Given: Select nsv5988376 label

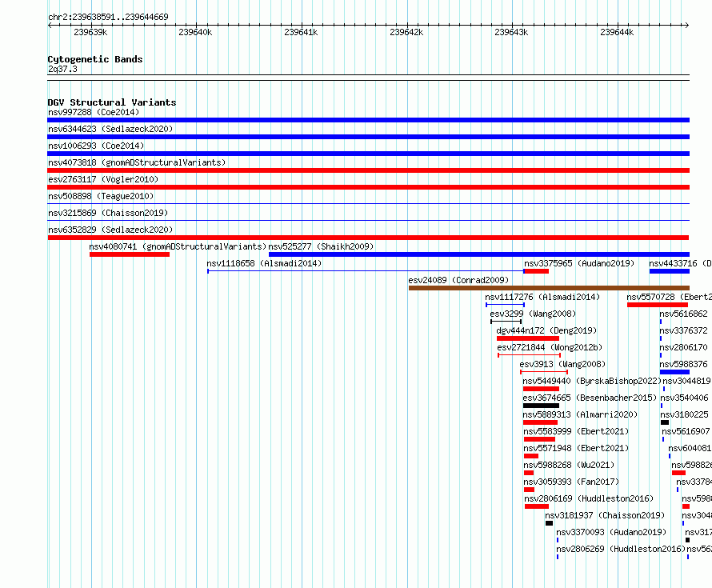Looking at the screenshot, I should tap(683, 364).
